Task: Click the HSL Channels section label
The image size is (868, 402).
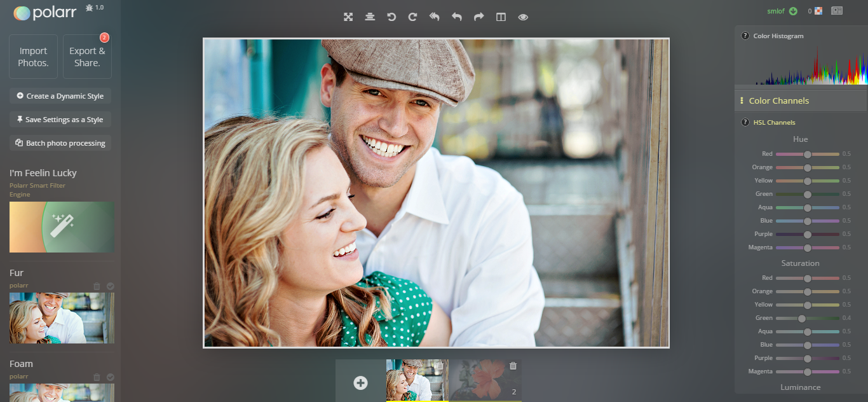Action: [x=774, y=122]
